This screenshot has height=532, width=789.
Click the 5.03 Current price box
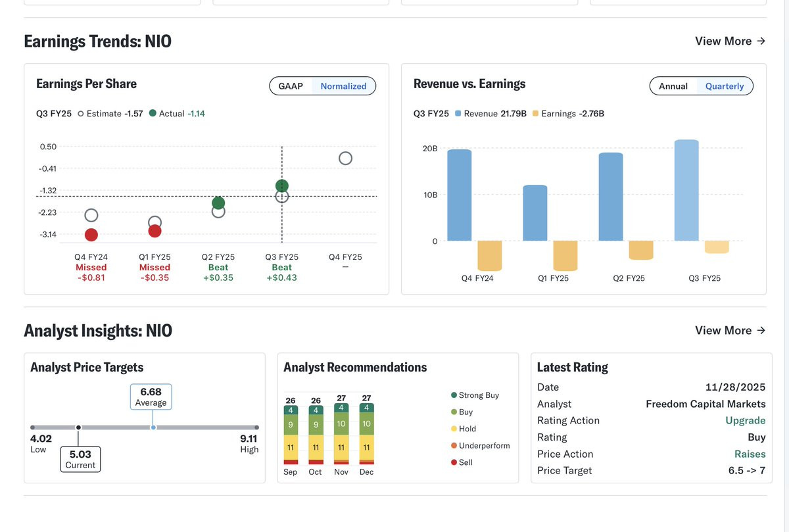80,459
